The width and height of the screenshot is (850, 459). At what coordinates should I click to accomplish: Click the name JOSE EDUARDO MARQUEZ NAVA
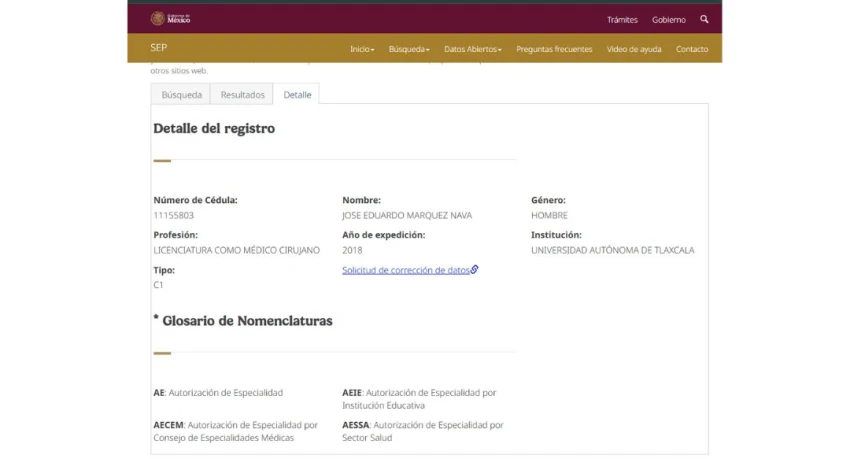click(x=407, y=215)
